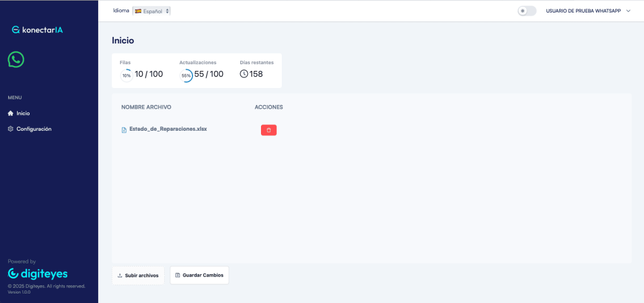Click the NOMBRE ARCHIVO column header
The image size is (644, 303).
[x=146, y=107]
